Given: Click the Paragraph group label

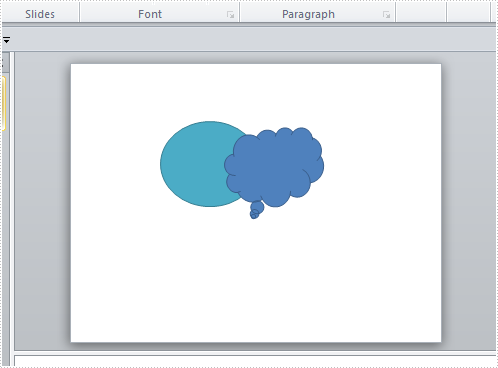Looking at the screenshot, I should pos(308,14).
